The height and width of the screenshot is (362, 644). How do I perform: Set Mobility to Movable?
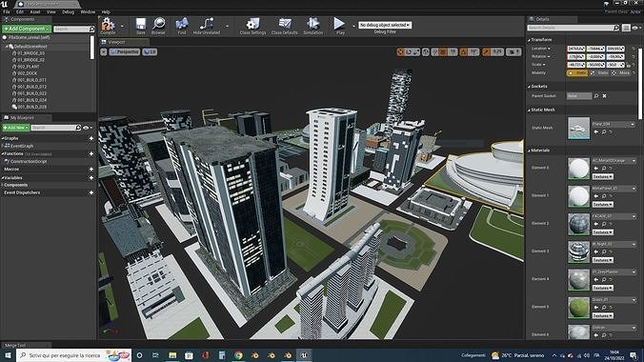coord(621,72)
